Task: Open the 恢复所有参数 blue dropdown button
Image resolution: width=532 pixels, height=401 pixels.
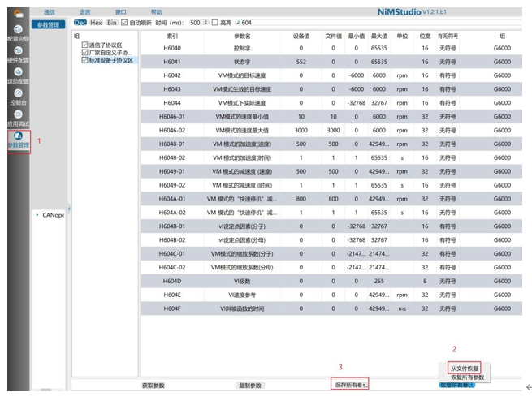Action: [456, 385]
